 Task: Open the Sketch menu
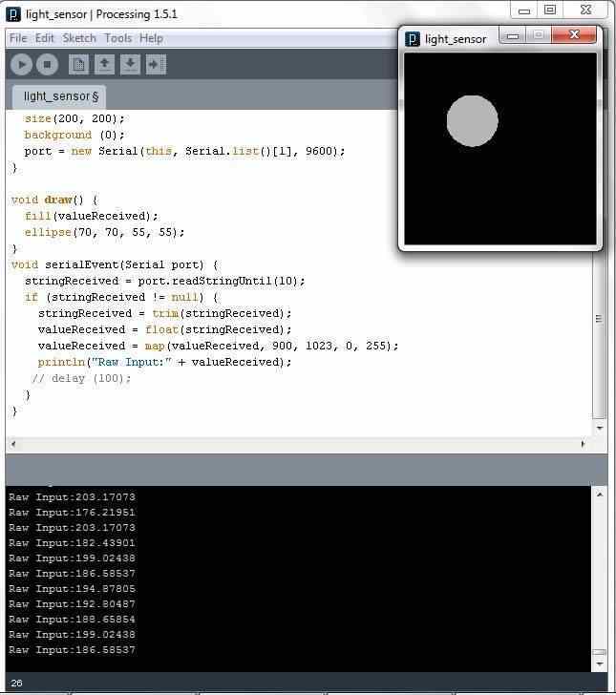click(79, 38)
